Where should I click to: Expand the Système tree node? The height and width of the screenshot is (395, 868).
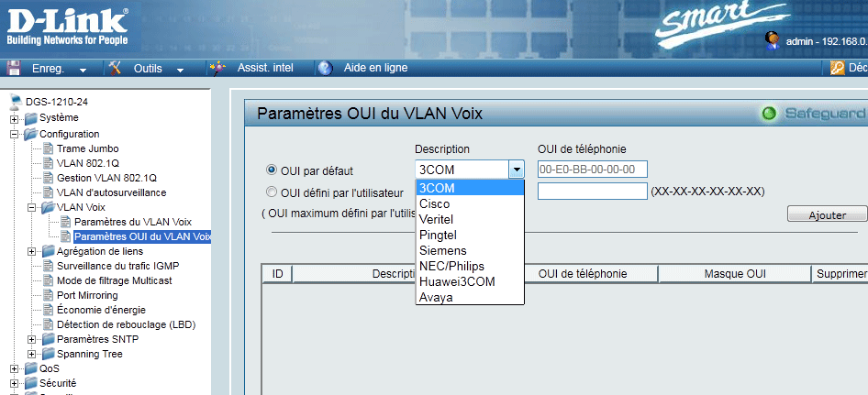coord(15,119)
